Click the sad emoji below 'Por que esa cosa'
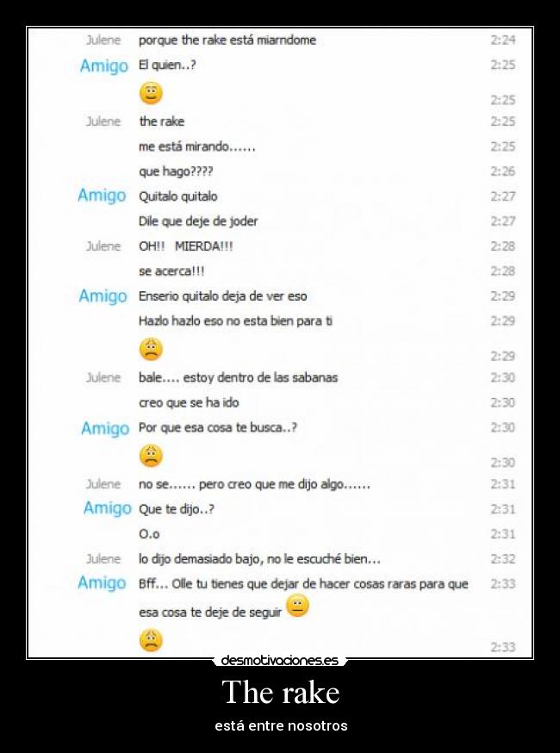The image size is (560, 753). [x=152, y=456]
